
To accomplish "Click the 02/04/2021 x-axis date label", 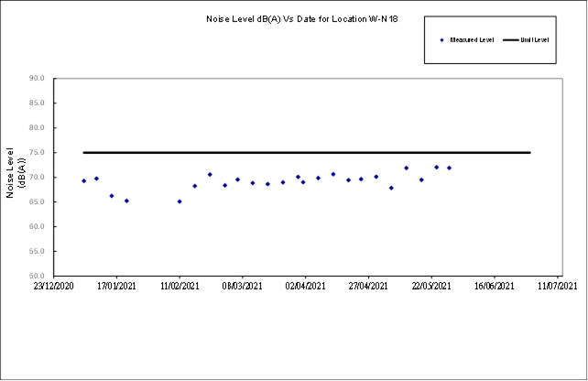I will (x=305, y=287).
